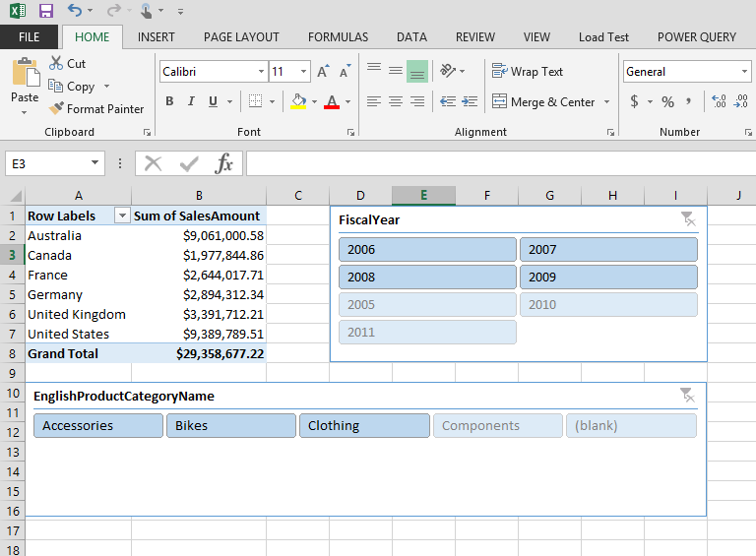Select 2006 in FiscalYear slicer

[x=427, y=250]
